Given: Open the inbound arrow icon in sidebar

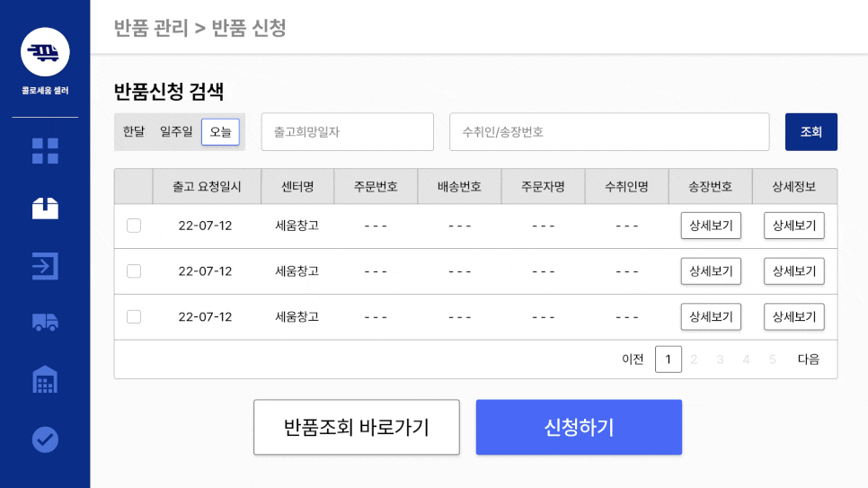Looking at the screenshot, I should [45, 266].
